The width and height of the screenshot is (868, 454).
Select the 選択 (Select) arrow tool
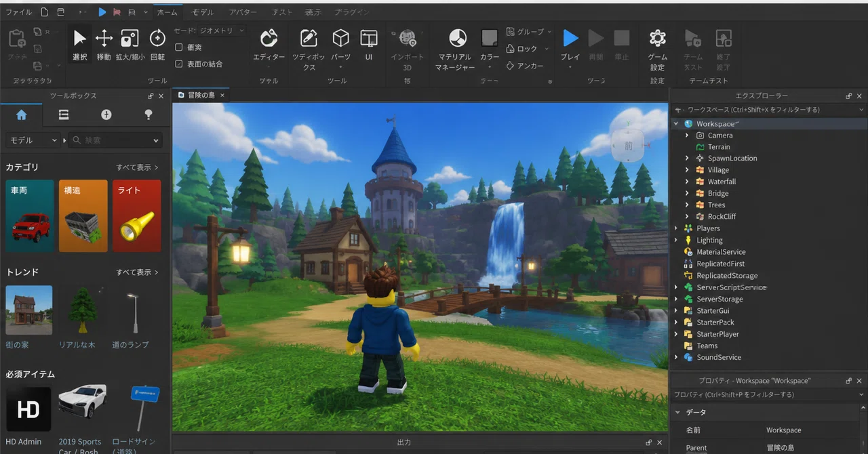tap(80, 45)
